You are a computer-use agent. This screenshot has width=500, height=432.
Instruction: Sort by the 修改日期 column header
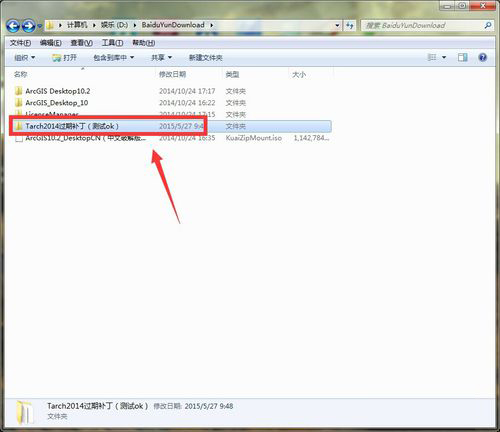[x=172, y=74]
